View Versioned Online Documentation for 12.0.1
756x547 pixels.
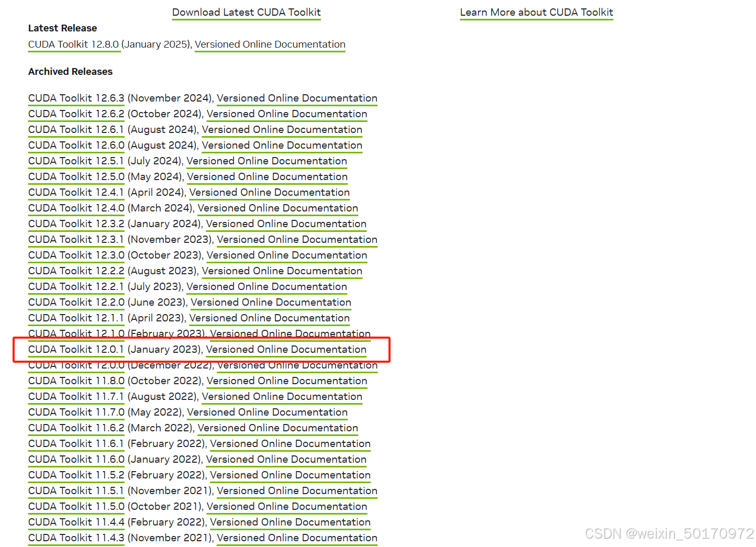coord(286,349)
